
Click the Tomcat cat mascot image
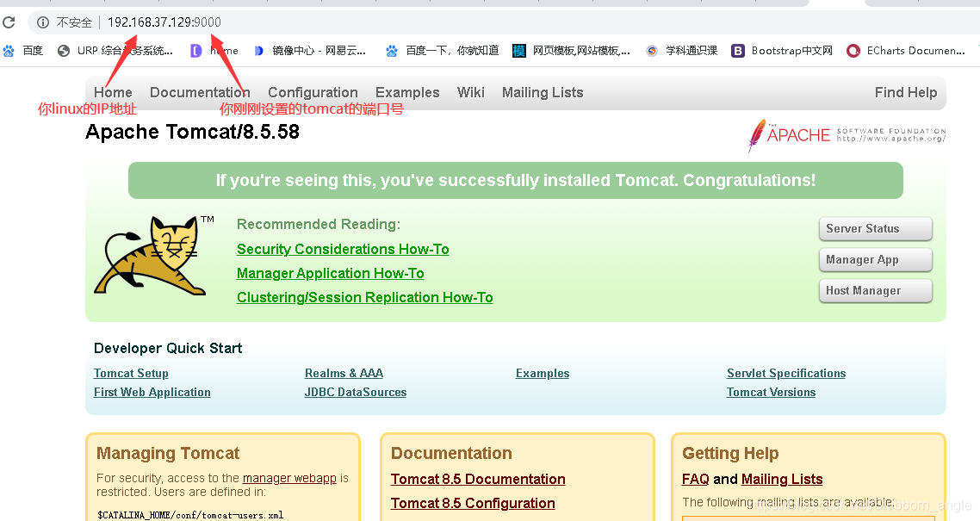click(x=153, y=256)
